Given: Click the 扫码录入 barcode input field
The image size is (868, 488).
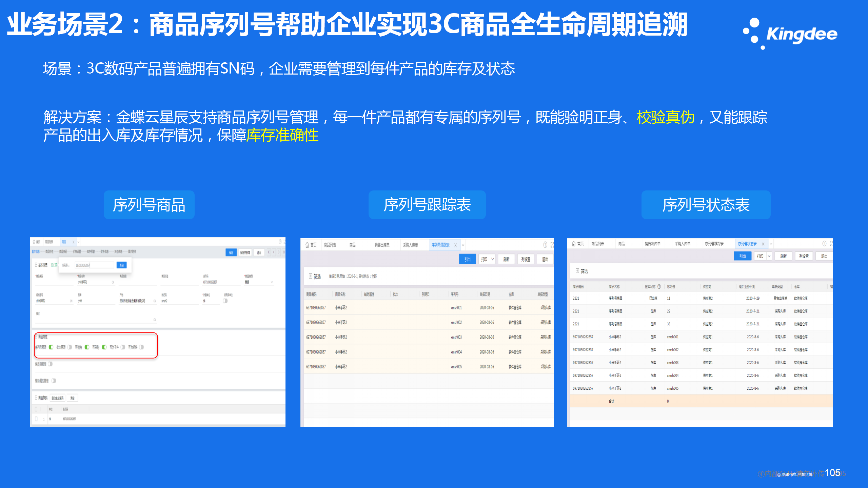Looking at the screenshot, I should [94, 265].
